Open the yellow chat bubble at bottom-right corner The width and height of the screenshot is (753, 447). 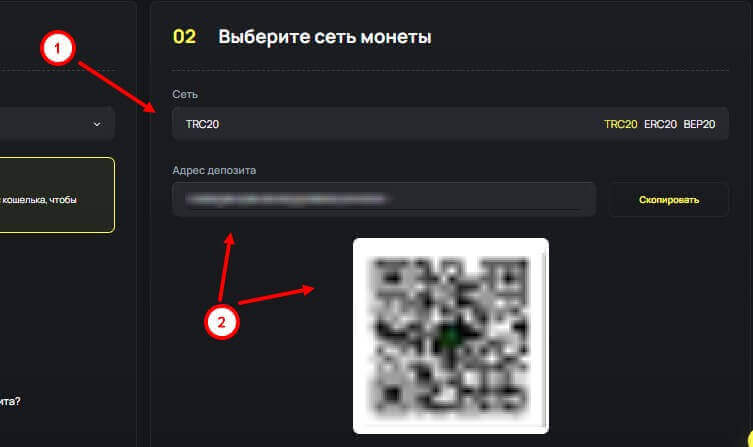pyautogui.click(x=750, y=438)
